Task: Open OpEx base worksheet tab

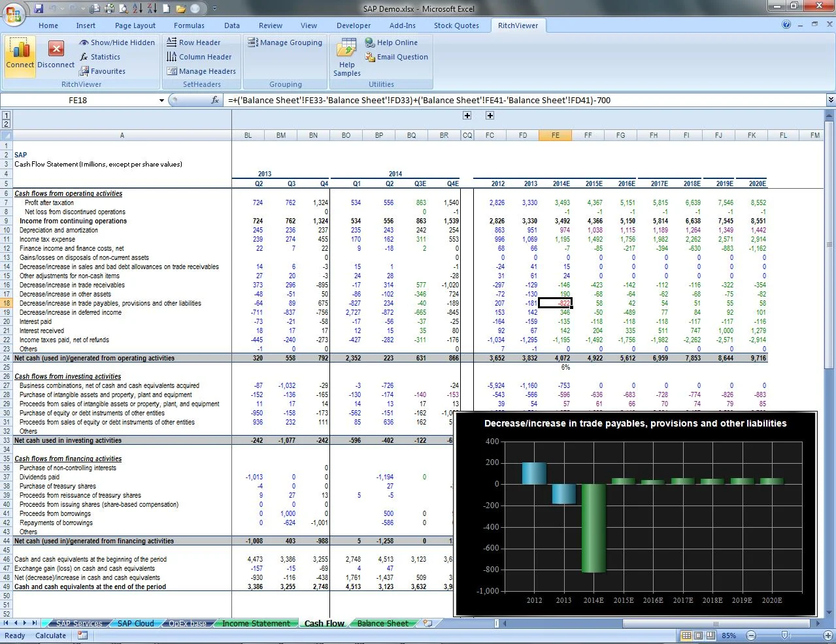Action: coord(187,623)
